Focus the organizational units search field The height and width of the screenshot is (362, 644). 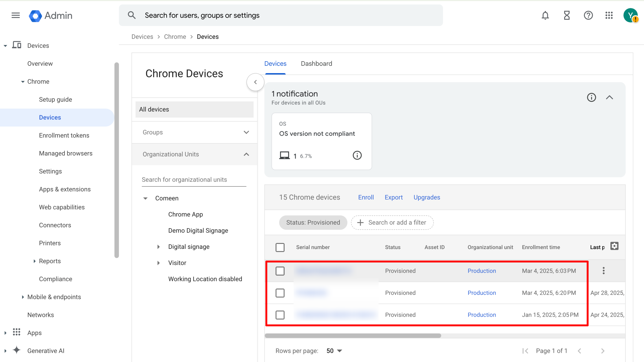tap(194, 180)
